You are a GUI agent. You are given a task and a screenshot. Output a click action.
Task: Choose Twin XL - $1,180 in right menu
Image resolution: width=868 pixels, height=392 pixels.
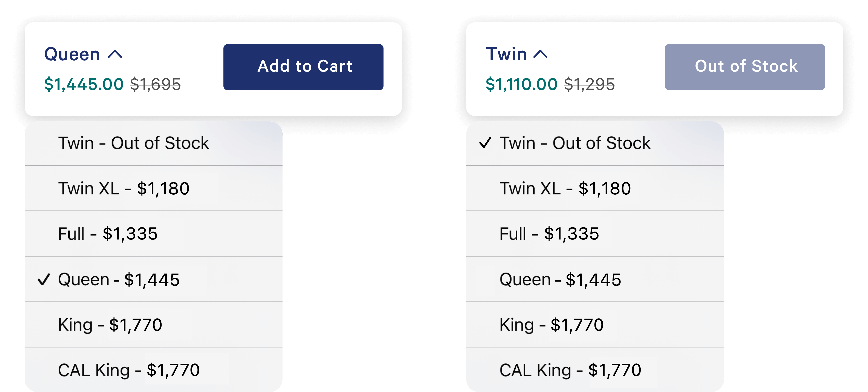(565, 189)
